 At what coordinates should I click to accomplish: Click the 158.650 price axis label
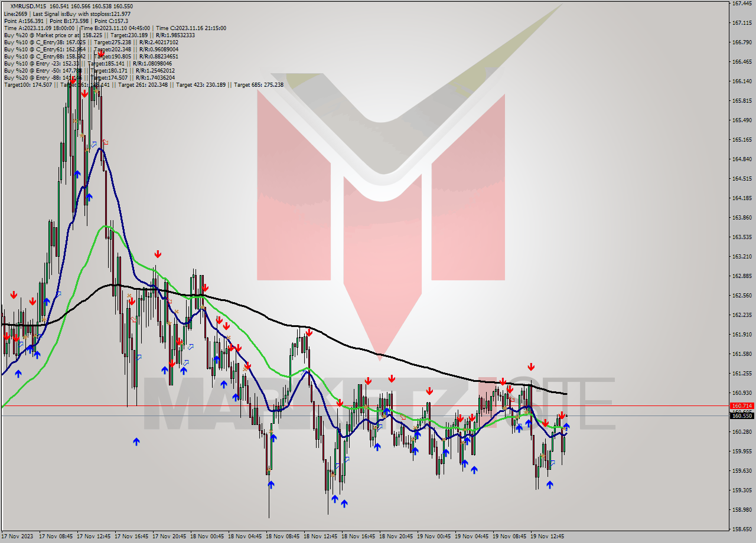coord(742,529)
